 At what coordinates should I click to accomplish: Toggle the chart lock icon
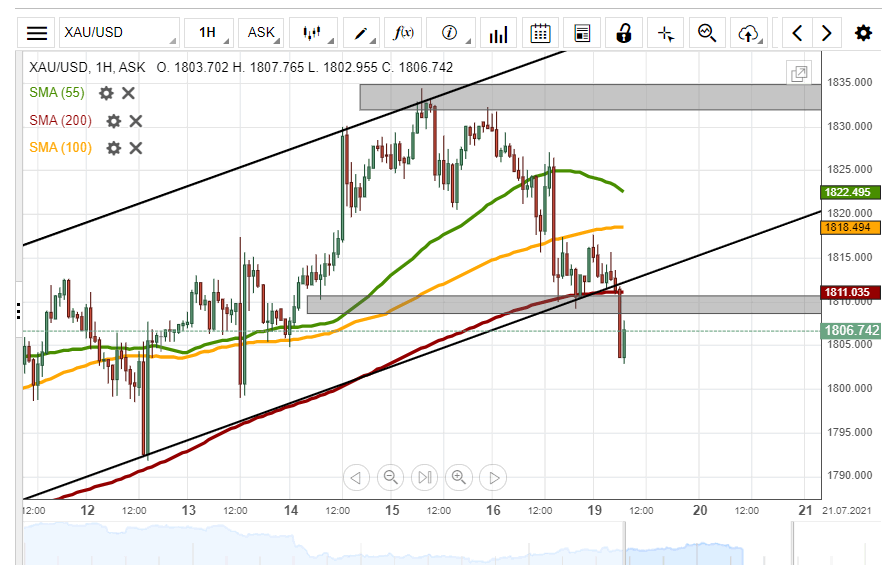pos(624,33)
